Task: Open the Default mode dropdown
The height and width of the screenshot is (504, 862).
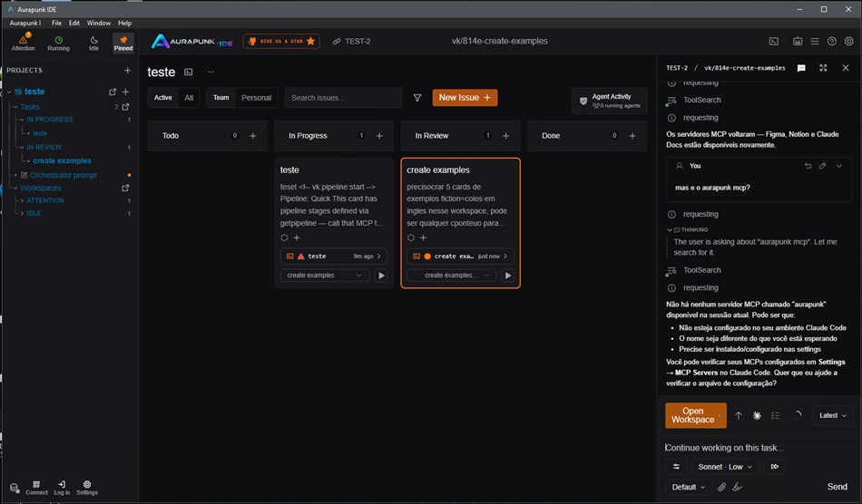Action: 689,487
